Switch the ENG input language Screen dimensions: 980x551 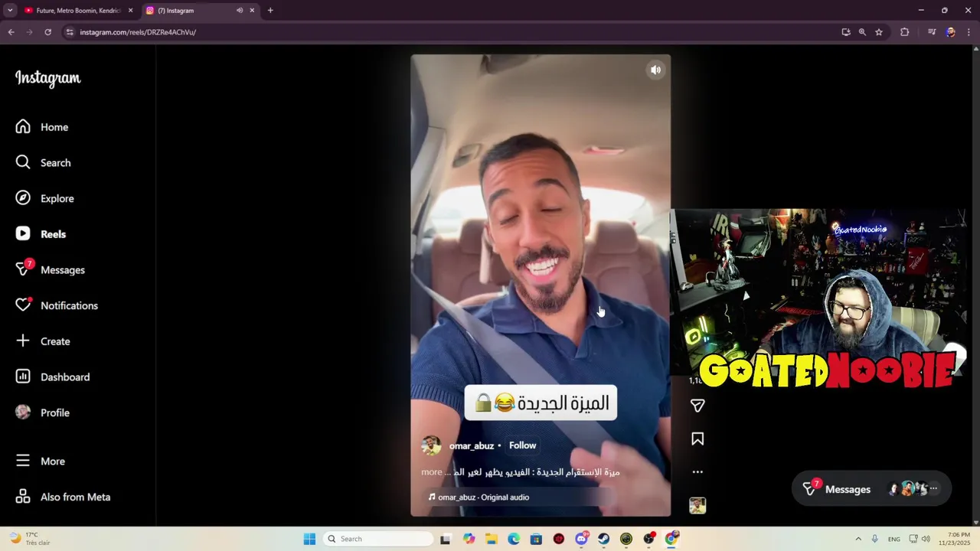(x=894, y=539)
